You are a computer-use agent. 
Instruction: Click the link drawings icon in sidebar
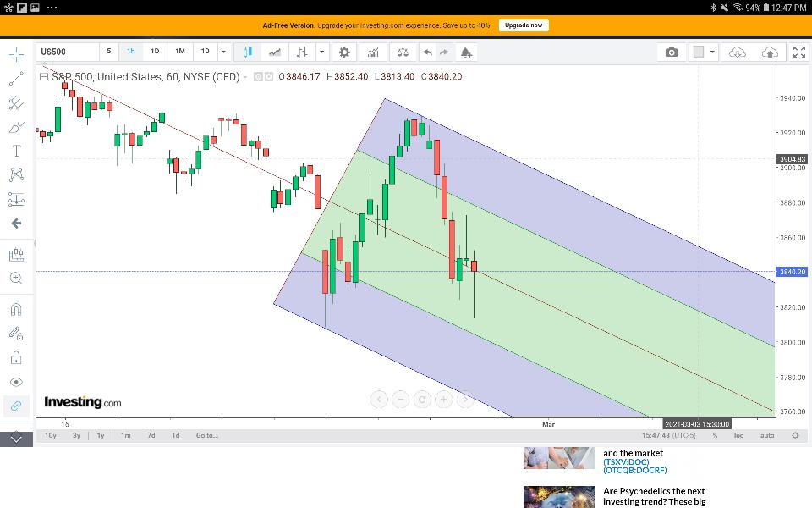16,406
